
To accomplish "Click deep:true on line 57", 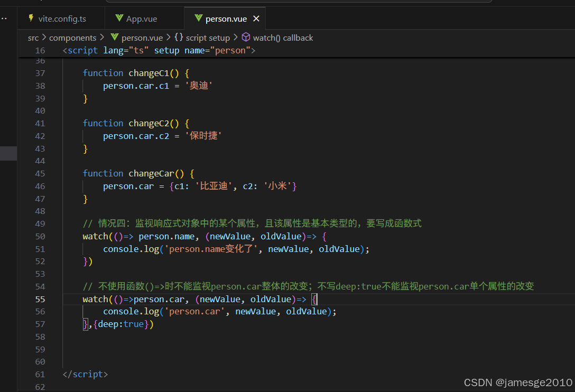I will 120,324.
